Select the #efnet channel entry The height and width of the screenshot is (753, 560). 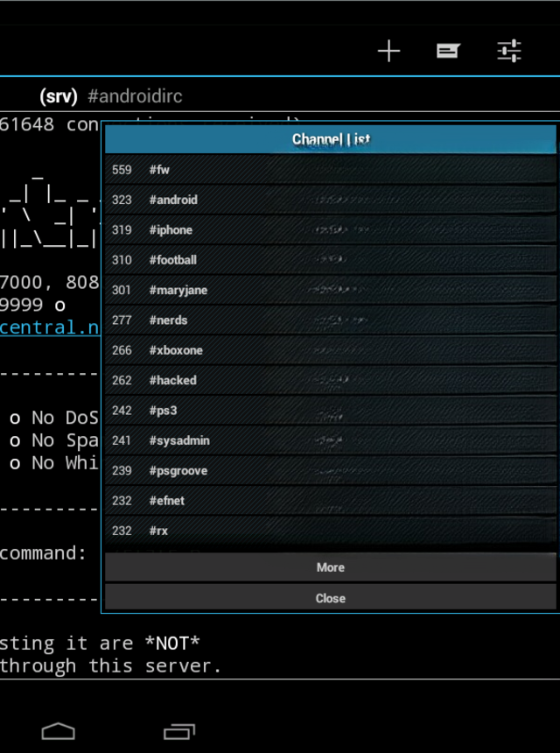pos(330,501)
